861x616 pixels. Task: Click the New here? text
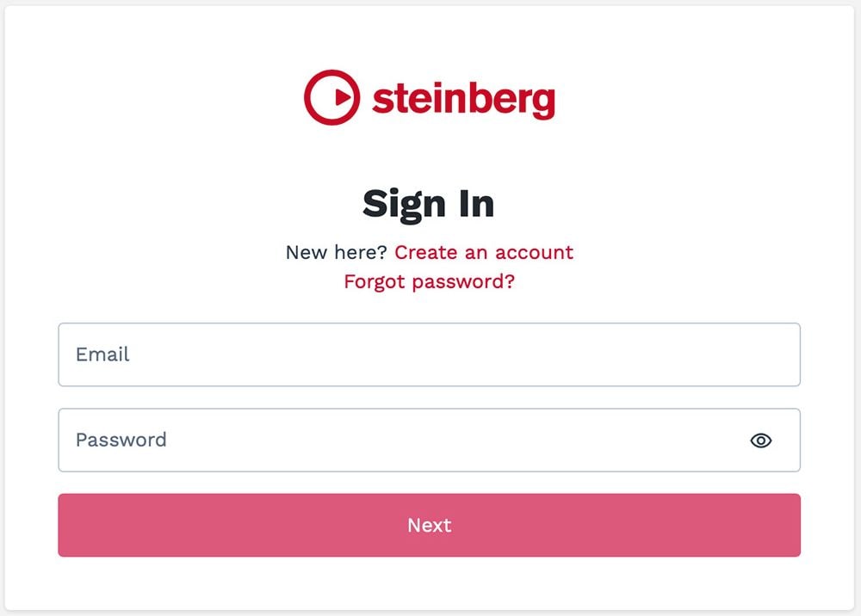point(336,252)
